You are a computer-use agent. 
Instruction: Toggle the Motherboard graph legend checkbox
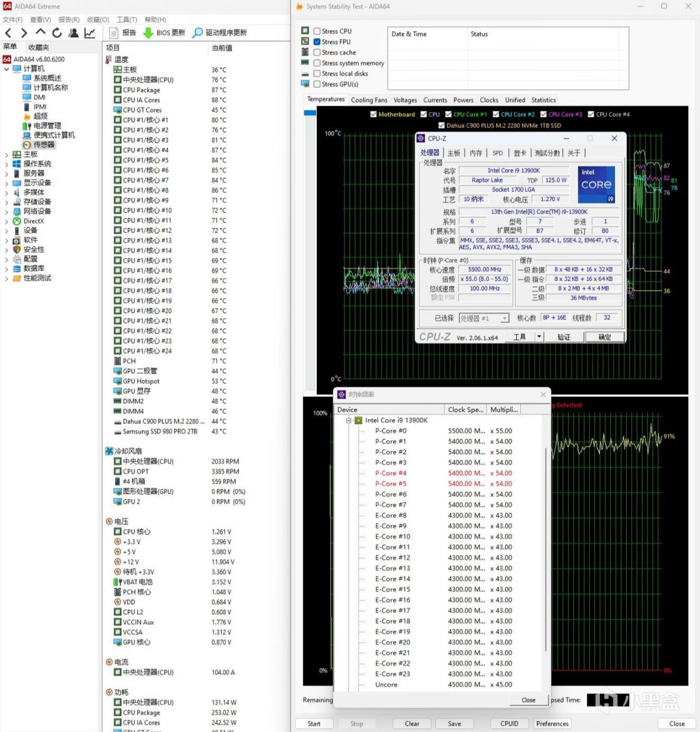pos(373,114)
